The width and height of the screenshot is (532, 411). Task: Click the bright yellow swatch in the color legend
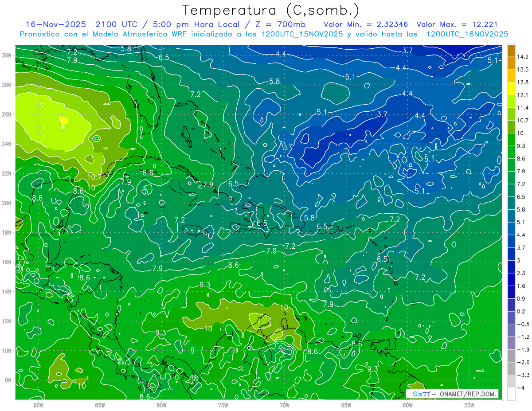click(511, 89)
